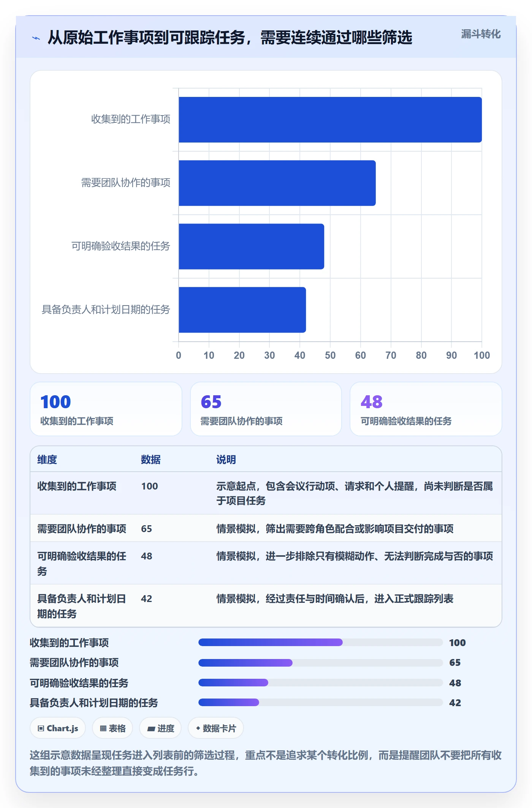This screenshot has width=532, height=808.
Task: Click the "0" tick on chart x-axis
Action: [179, 355]
